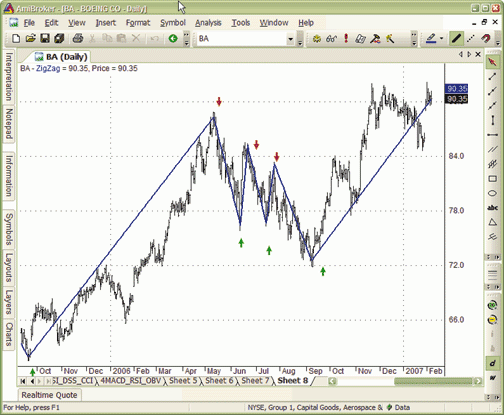Switch to Sheet 7 tab
504x415 pixels.
tap(255, 380)
